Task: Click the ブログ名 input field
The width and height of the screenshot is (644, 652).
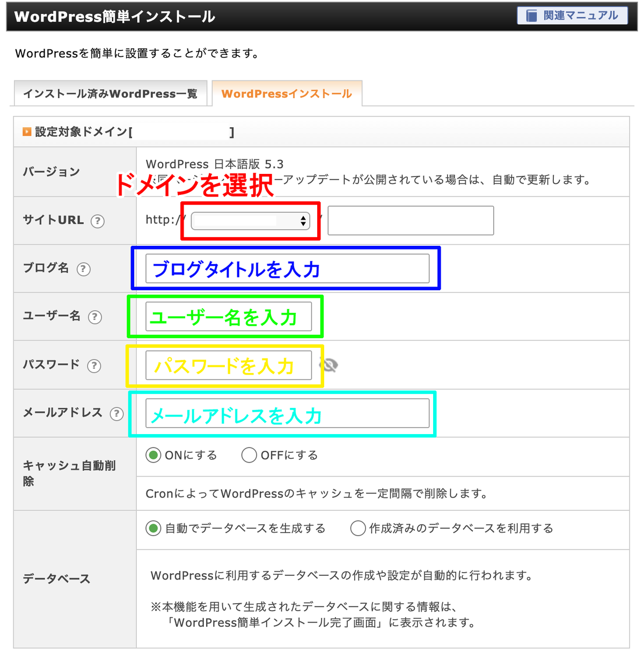Action: [288, 268]
